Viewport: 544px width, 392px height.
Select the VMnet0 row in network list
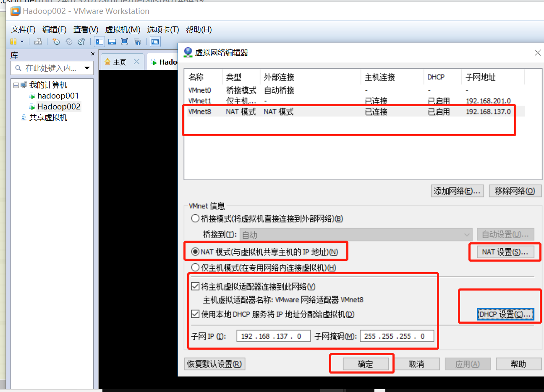pos(355,90)
